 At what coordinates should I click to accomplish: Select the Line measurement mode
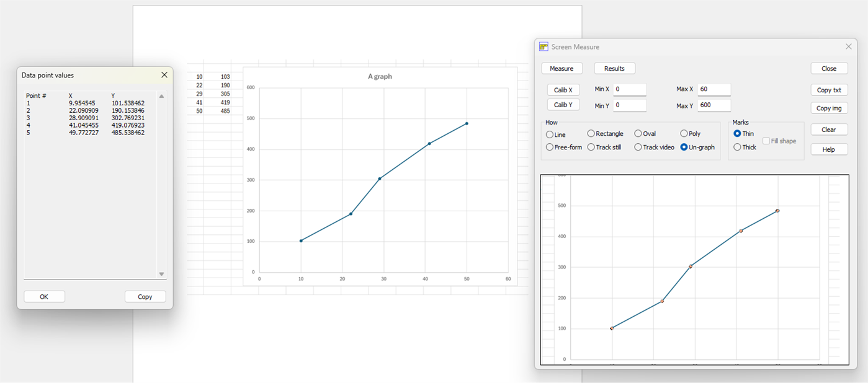point(550,134)
